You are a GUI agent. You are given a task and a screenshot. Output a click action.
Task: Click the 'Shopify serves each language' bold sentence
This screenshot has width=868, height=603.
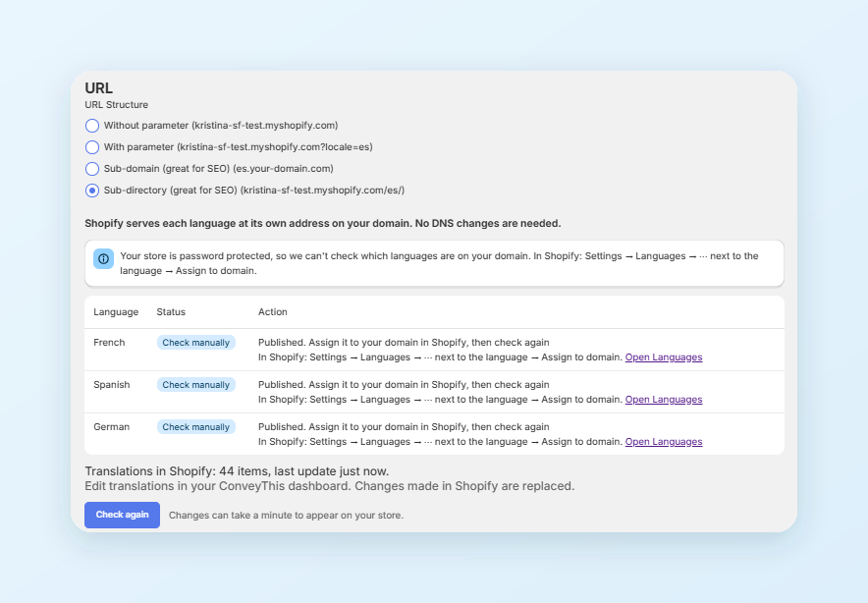(x=323, y=223)
